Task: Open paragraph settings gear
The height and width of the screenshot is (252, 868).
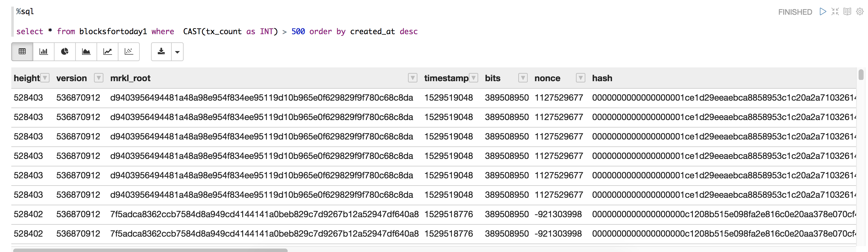Action: coord(860,12)
